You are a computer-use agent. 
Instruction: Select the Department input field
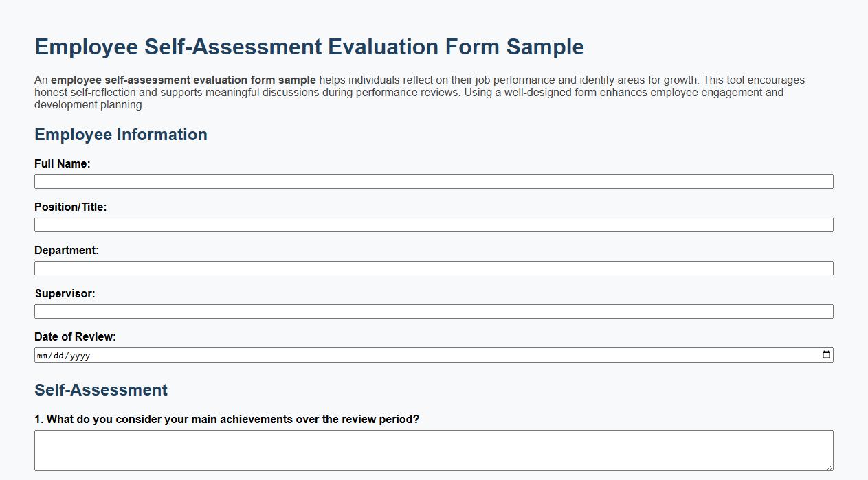(434, 268)
